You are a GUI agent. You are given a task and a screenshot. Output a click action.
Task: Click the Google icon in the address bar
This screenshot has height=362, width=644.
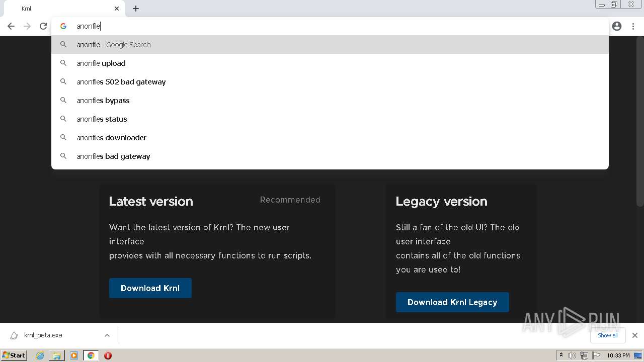[63, 26]
